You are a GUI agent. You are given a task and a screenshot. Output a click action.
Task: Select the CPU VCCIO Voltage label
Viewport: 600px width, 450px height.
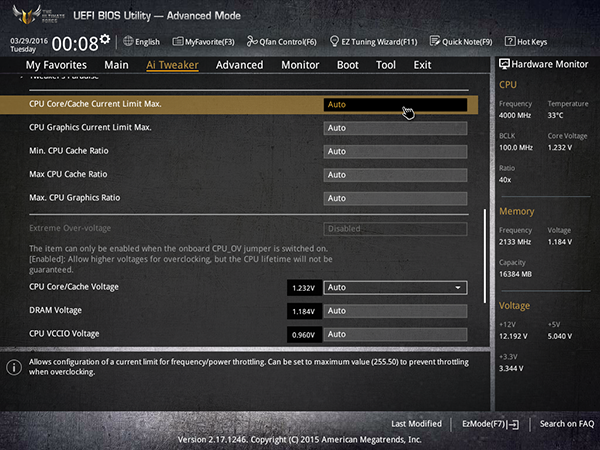click(x=64, y=334)
